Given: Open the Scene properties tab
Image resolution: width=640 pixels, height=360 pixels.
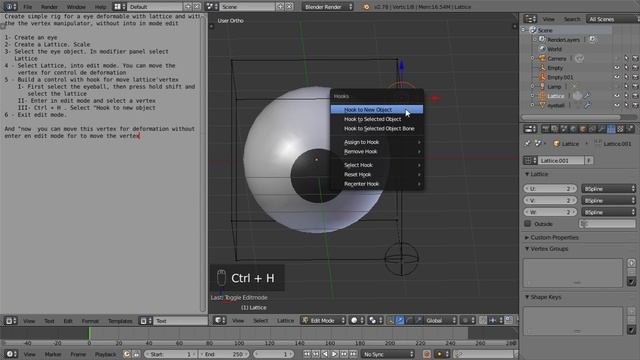Looking at the screenshot, I should coord(564,129).
